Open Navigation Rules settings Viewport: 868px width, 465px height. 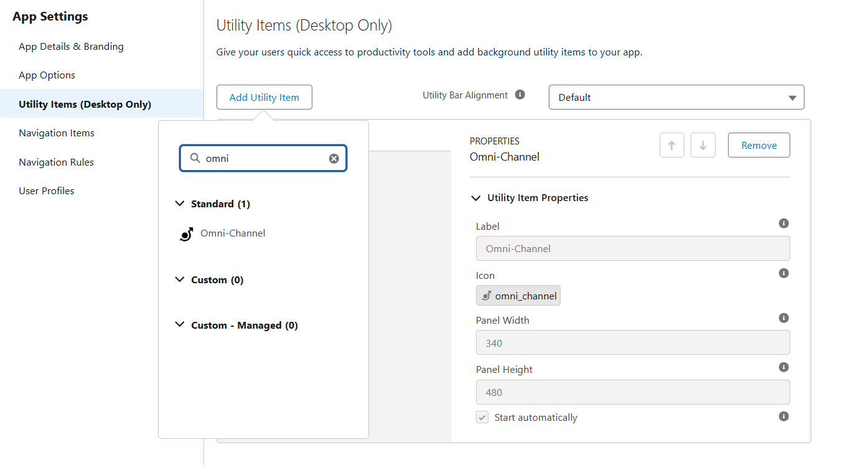(56, 162)
